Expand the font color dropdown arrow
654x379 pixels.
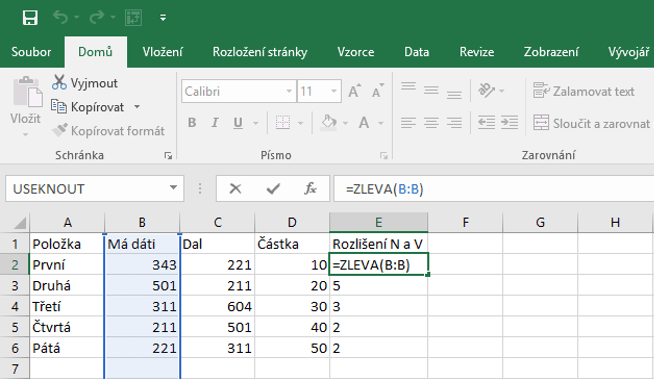coord(380,123)
